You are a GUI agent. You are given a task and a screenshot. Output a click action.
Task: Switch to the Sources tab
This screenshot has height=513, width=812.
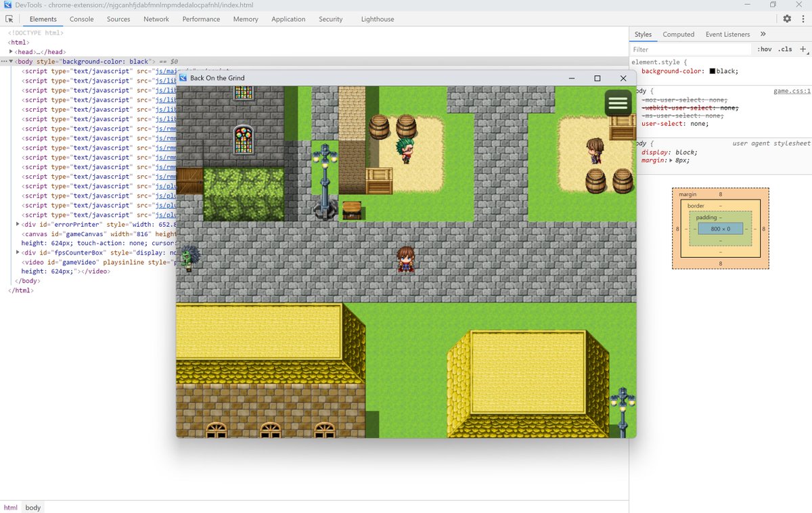[x=118, y=19]
